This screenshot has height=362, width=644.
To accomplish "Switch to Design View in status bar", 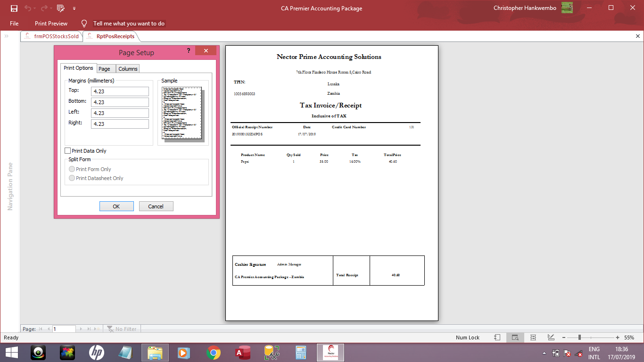I will 551,337.
